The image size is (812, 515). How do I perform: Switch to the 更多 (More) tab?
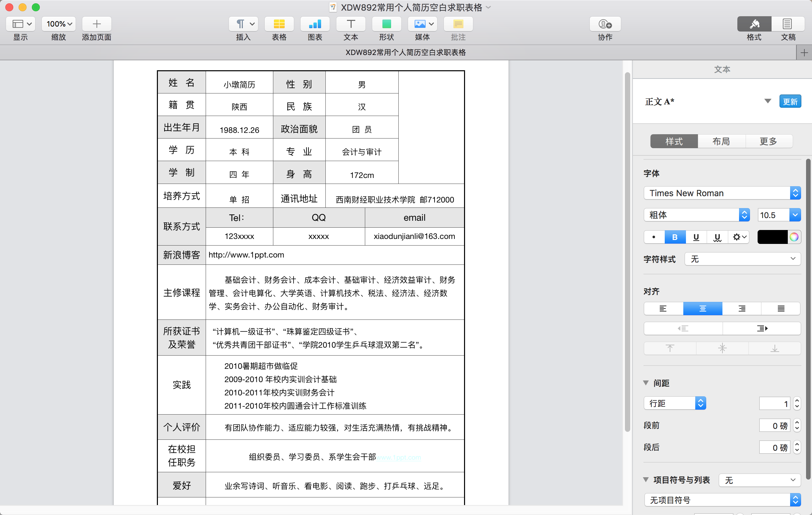pyautogui.click(x=769, y=141)
